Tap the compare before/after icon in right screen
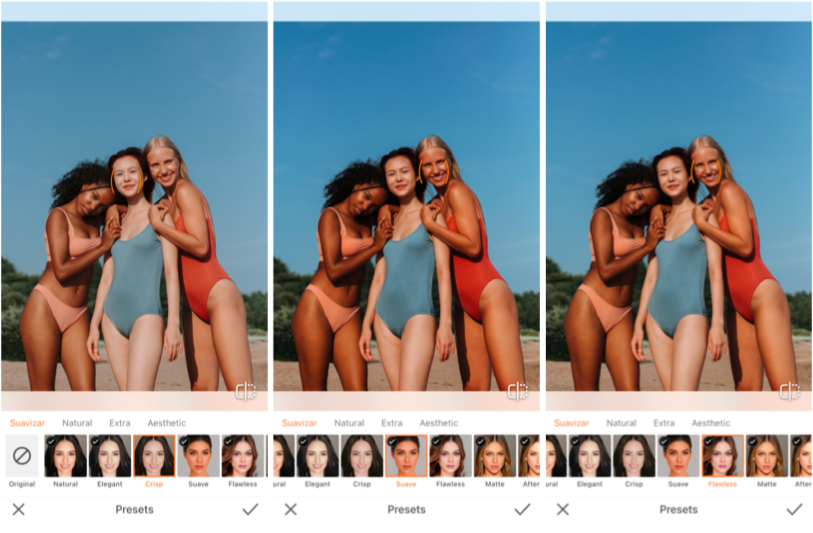This screenshot has height=533, width=813. pyautogui.click(x=790, y=391)
